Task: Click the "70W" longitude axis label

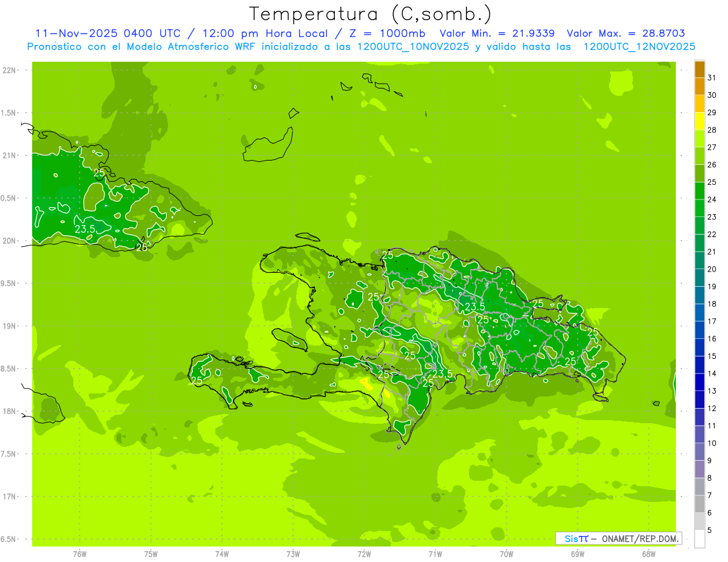Action: 507,554
